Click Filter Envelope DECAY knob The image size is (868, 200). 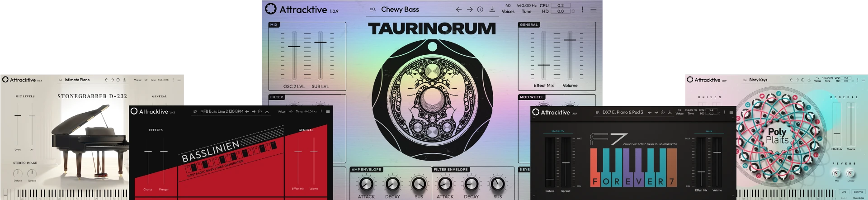pos(471,184)
